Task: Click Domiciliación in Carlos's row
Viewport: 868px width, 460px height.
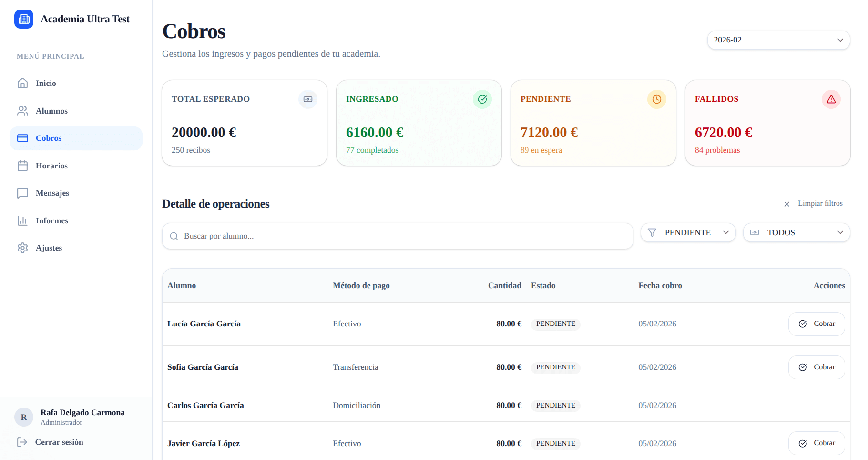Action: coord(357,405)
